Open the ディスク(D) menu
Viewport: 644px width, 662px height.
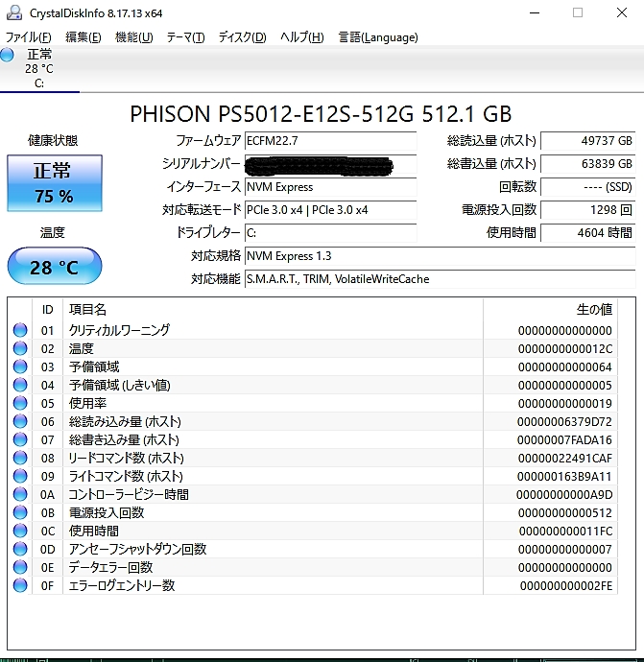pyautogui.click(x=242, y=37)
